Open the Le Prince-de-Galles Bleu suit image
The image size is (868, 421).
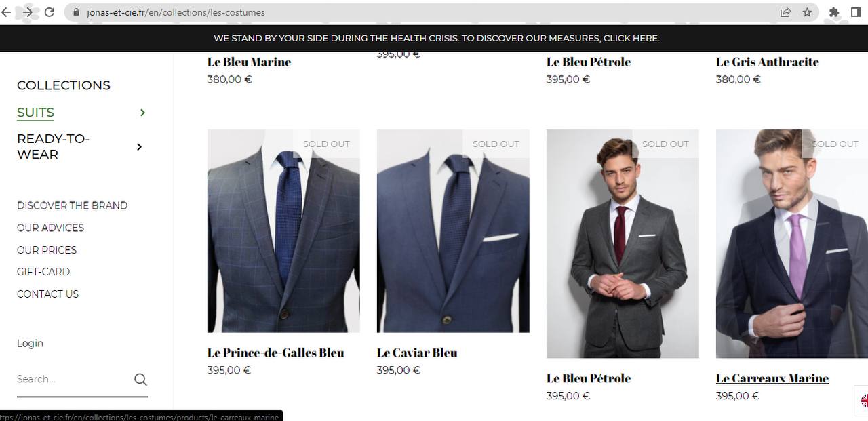[x=283, y=230]
